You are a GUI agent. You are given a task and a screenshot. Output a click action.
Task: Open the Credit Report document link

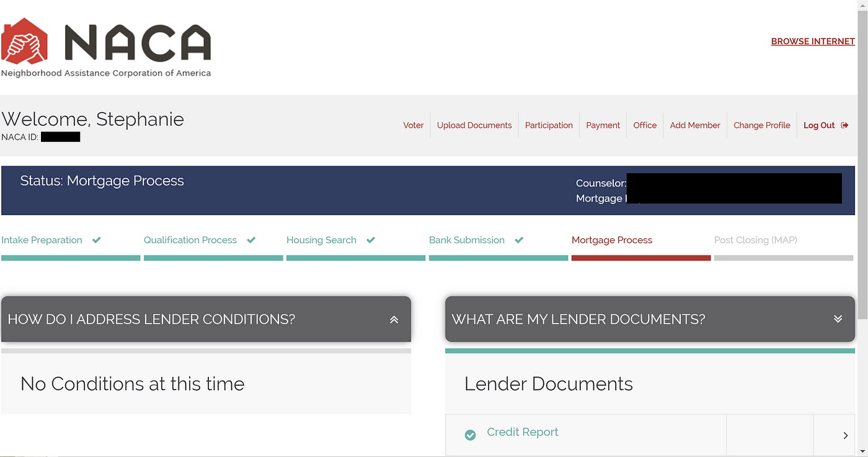click(523, 432)
